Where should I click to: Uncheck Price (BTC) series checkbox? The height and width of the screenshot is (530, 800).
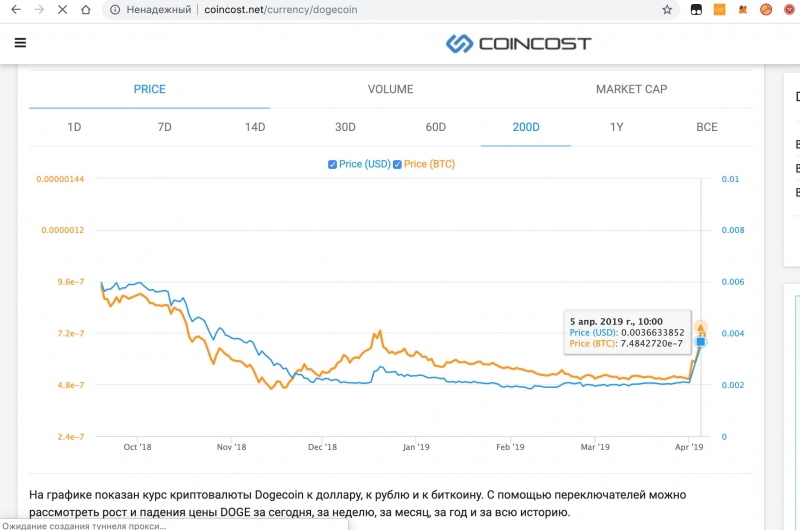[x=397, y=164]
